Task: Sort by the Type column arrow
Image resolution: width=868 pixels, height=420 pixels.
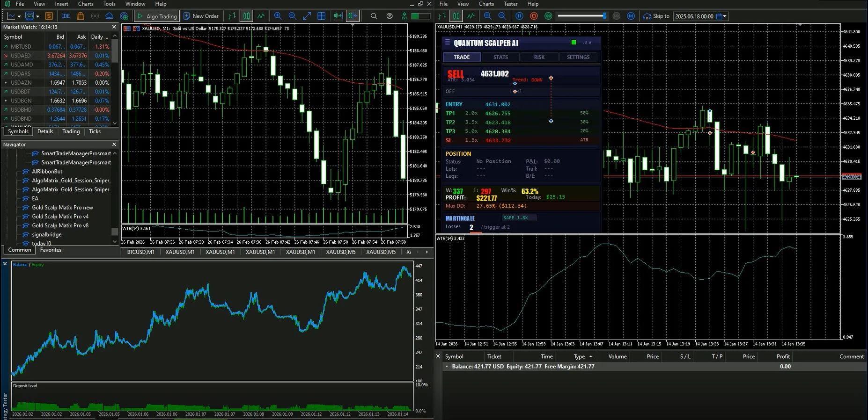Action: tap(591, 356)
